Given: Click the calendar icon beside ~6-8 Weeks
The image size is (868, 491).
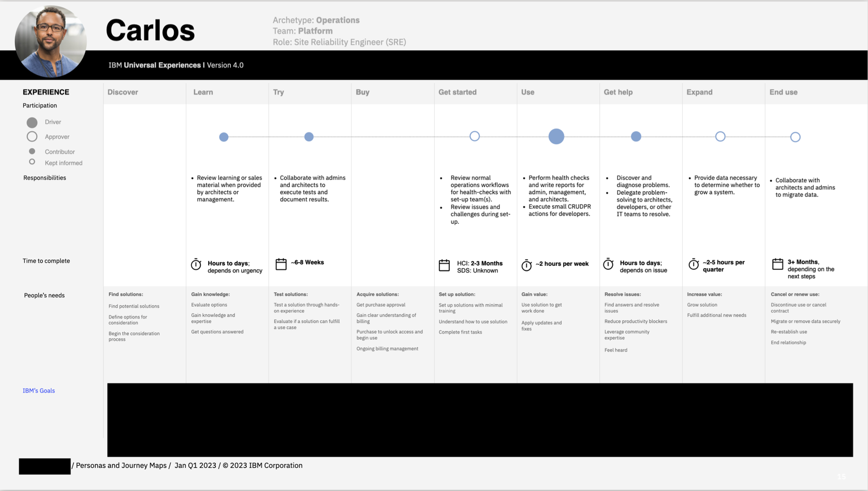Looking at the screenshot, I should point(281,264).
